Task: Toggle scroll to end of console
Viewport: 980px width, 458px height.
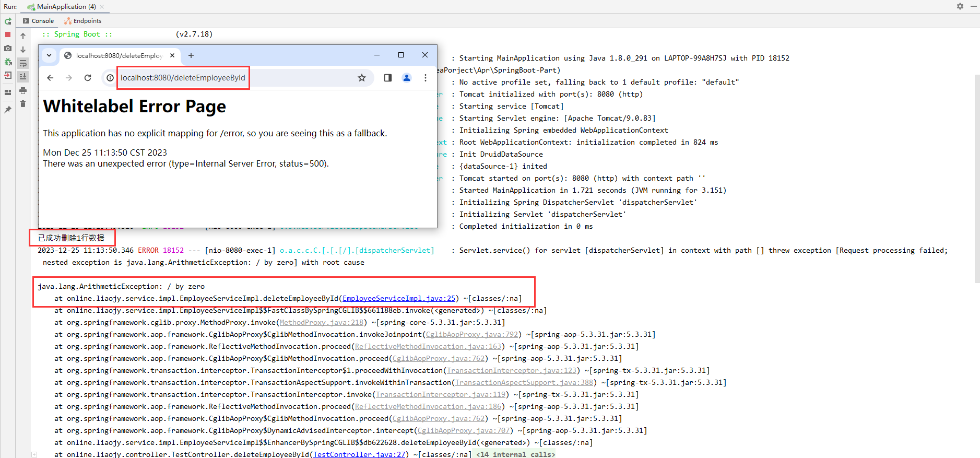Action: coord(23,76)
